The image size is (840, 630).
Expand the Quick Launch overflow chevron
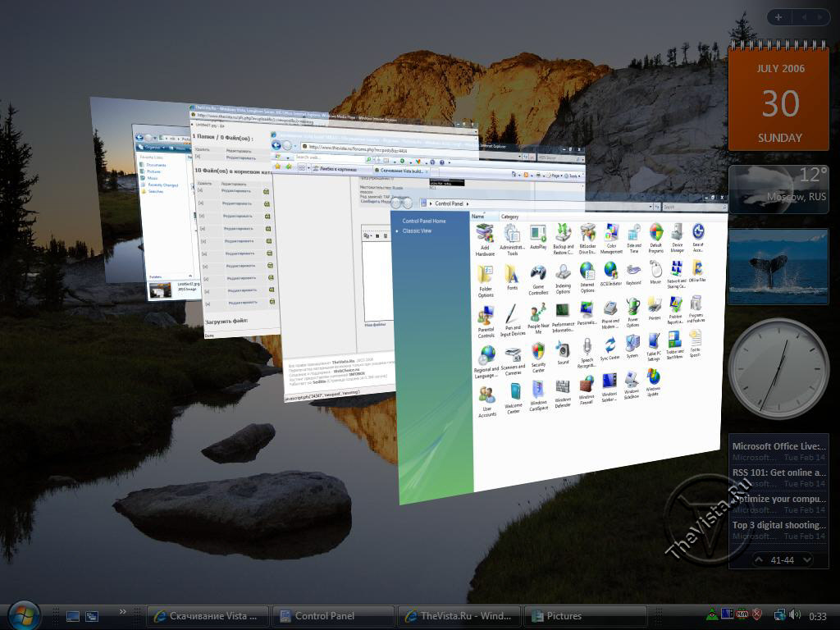click(x=123, y=611)
